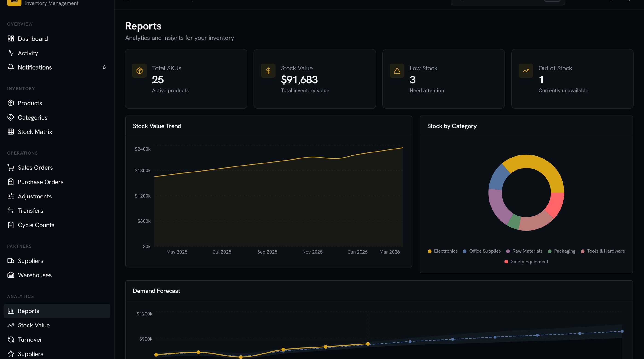Open Stock Matrix via its table icon

coord(11,132)
